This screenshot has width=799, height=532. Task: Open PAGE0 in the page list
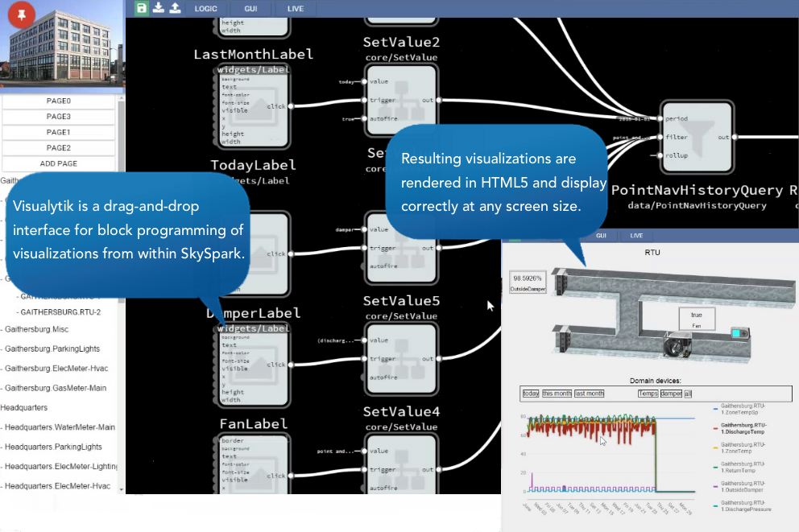pyautogui.click(x=59, y=101)
